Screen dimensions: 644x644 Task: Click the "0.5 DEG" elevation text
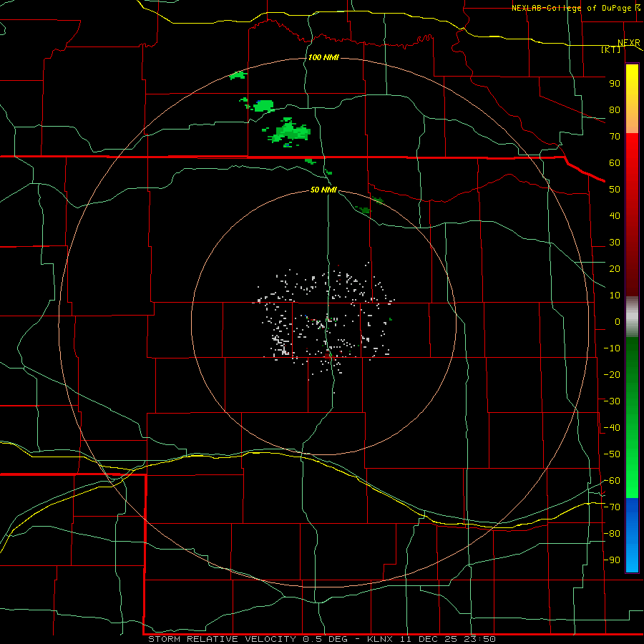click(x=325, y=639)
